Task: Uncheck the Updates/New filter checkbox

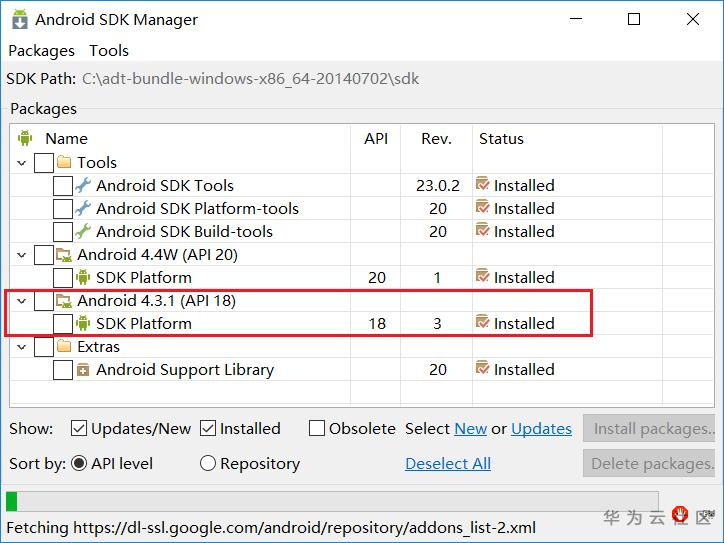Action: 79,428
